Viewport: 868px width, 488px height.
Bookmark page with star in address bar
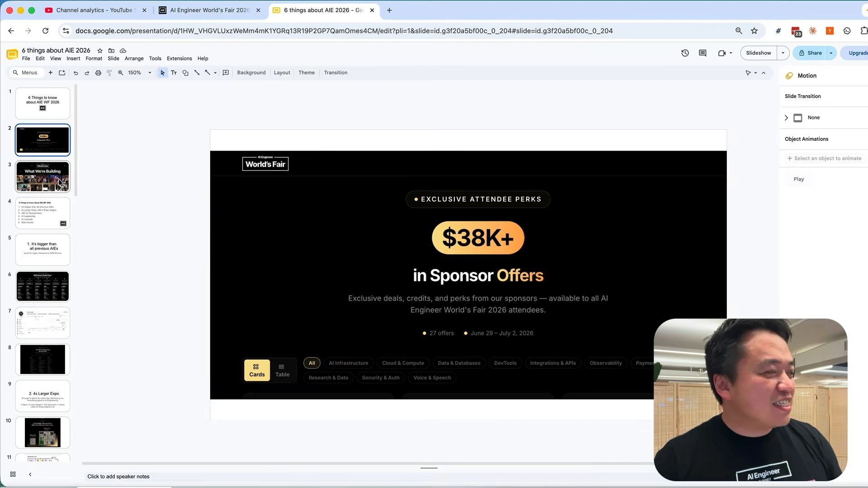coord(754,31)
